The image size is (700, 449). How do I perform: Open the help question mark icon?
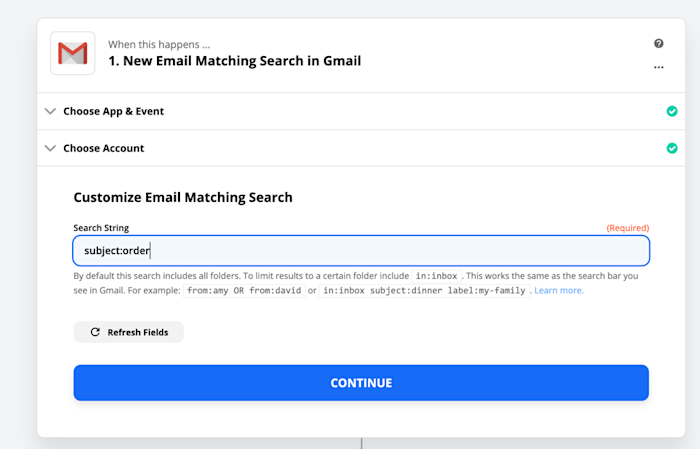click(658, 43)
